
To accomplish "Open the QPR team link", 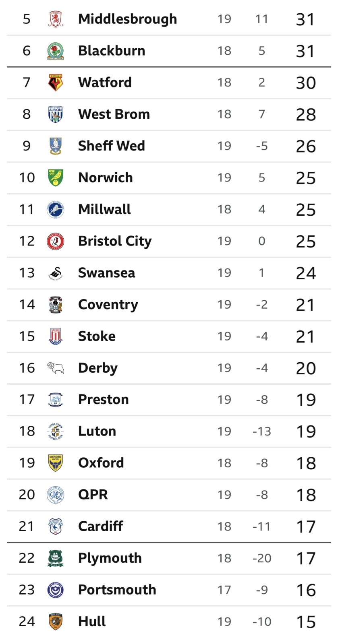I will (93, 495).
